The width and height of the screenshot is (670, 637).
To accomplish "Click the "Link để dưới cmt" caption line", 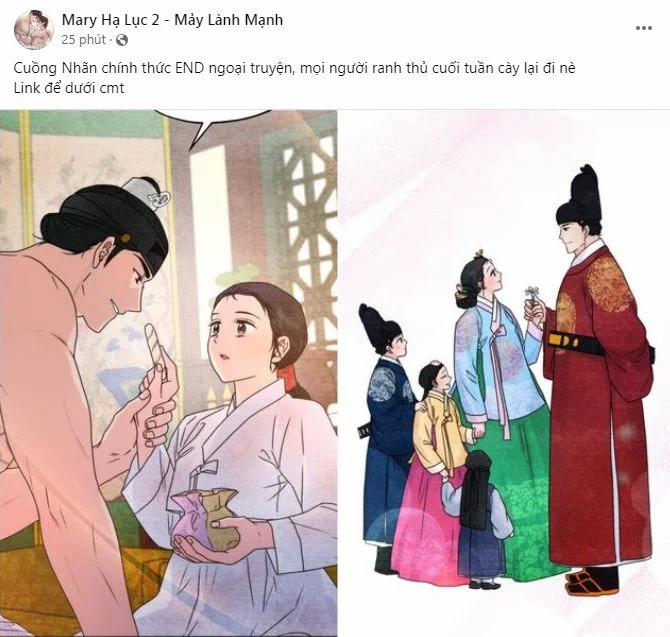I will click(69, 88).
